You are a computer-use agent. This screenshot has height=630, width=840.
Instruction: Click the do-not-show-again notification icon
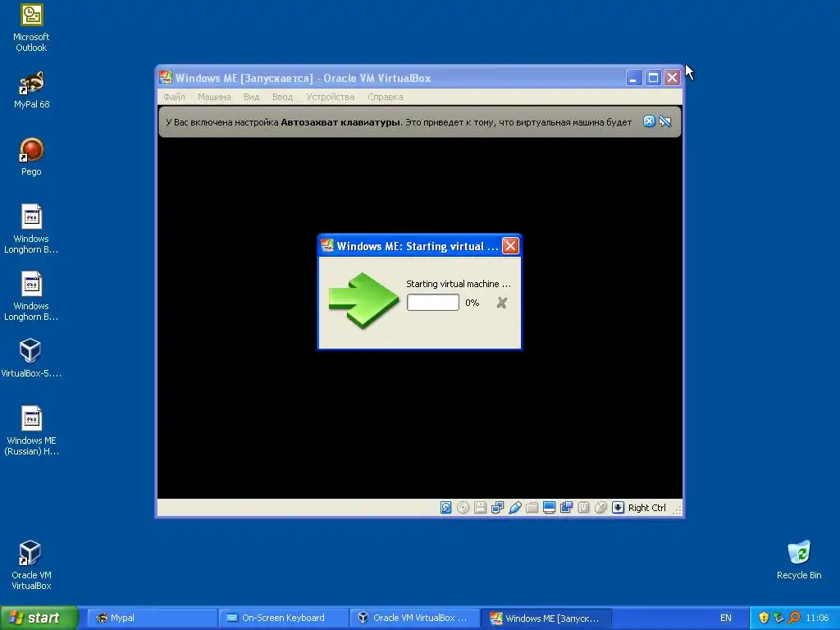click(x=664, y=121)
